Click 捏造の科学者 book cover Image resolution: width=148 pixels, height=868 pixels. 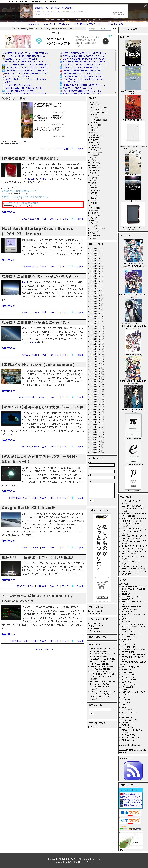[x=133, y=52]
